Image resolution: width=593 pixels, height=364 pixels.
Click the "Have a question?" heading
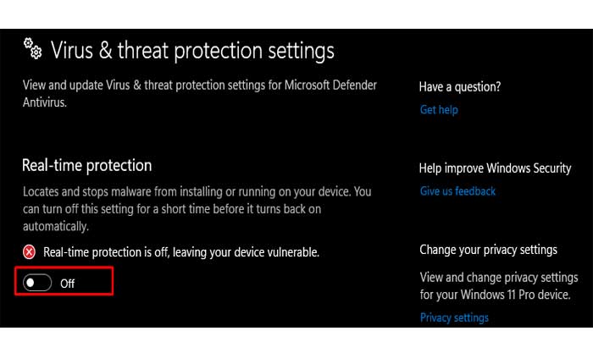(x=460, y=86)
